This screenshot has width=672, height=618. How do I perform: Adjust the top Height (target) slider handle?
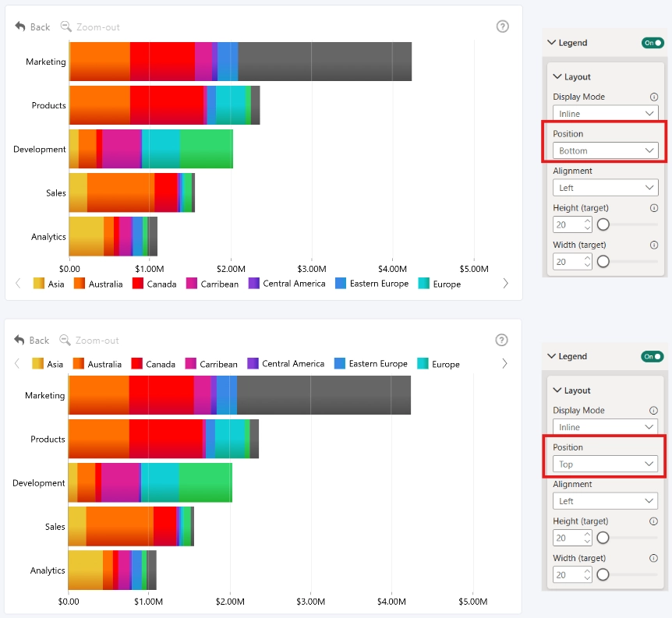[x=603, y=224]
